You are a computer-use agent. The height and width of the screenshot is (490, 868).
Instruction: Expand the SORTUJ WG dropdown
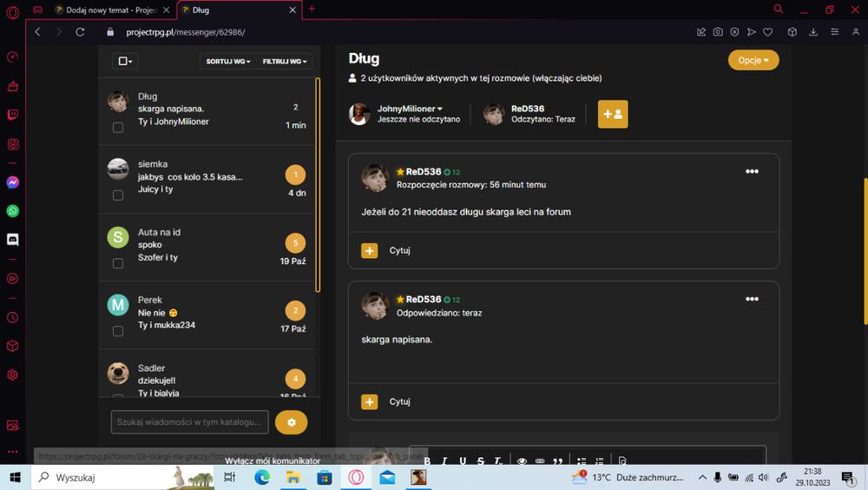pos(228,62)
